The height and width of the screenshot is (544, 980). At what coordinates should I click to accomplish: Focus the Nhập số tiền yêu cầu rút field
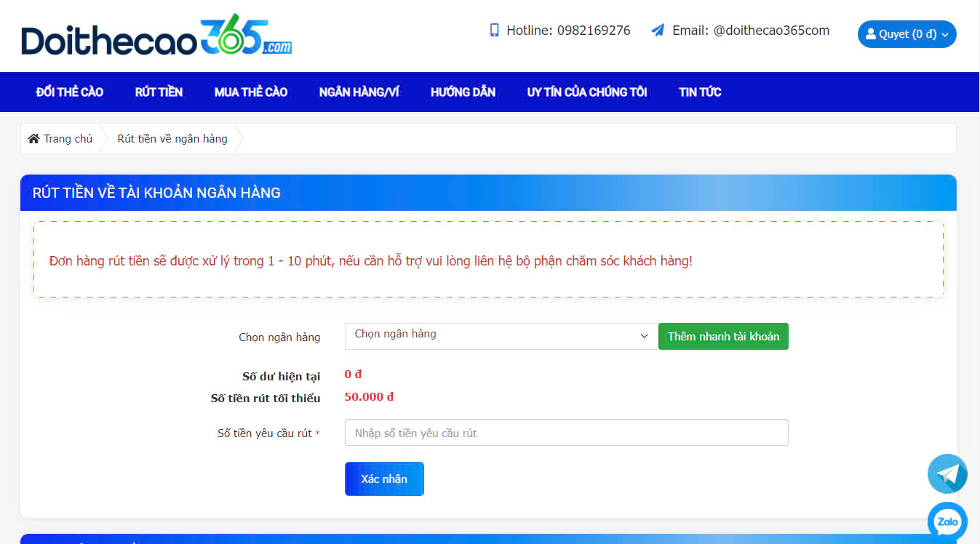pyautogui.click(x=567, y=433)
